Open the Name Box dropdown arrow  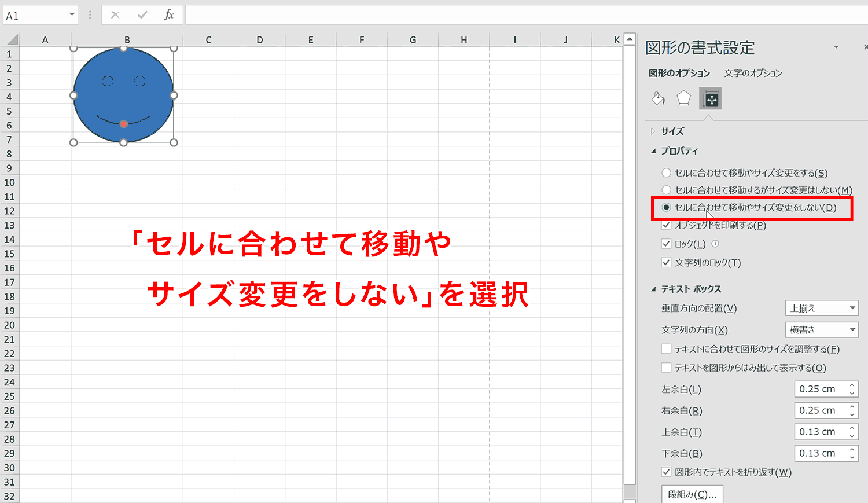(x=72, y=15)
